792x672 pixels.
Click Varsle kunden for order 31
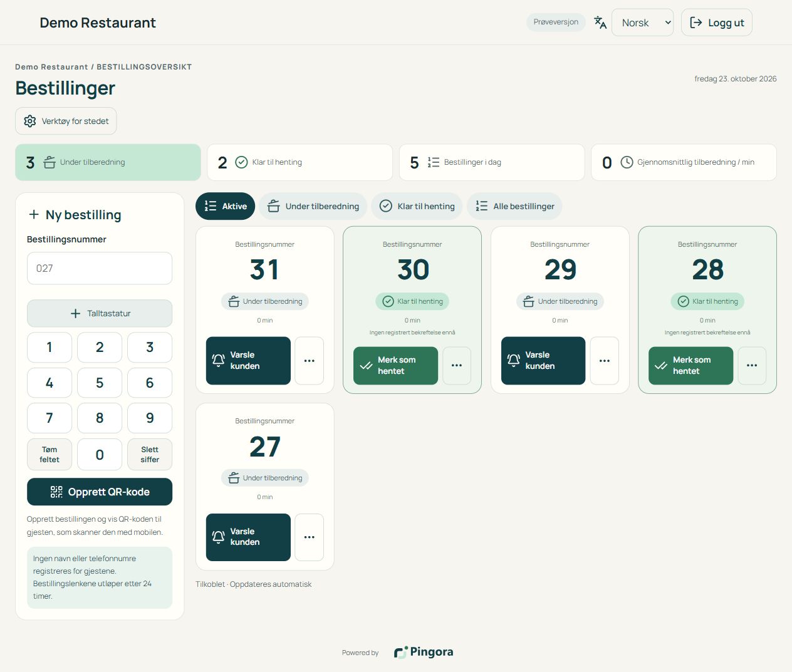248,361
